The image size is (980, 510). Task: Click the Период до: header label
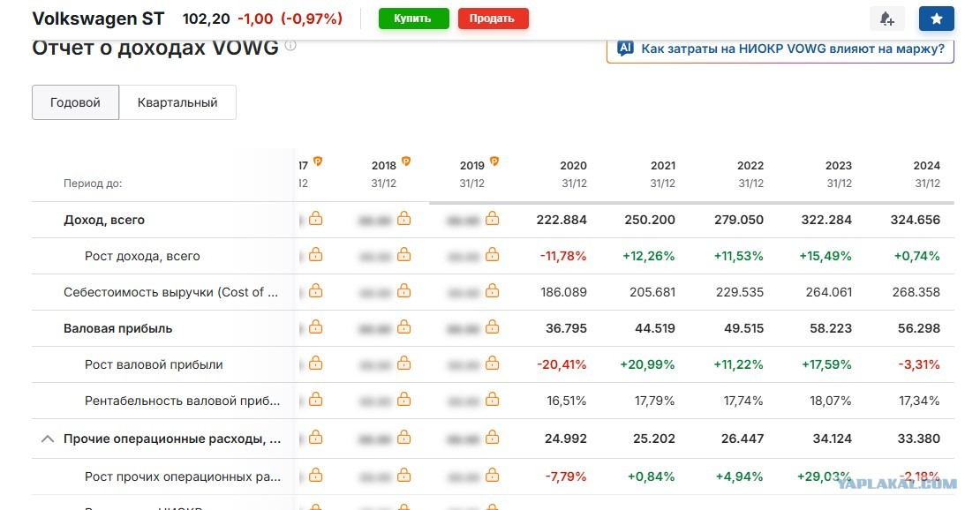coord(93,184)
